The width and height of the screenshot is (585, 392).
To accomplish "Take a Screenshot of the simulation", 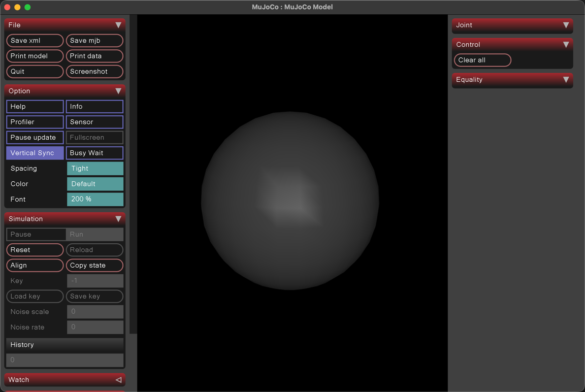I will 94,72.
